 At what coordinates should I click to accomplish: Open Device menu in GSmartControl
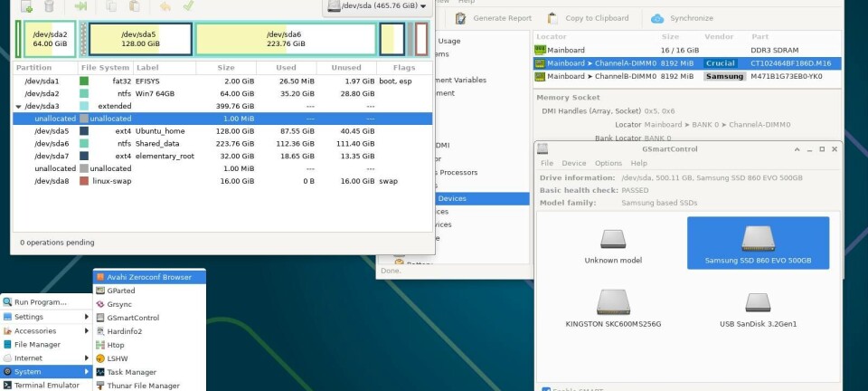coord(574,164)
